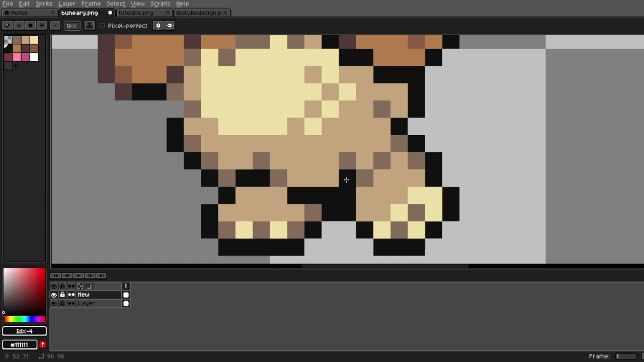Close the RioluRedesign tab
Screen dimensions: 644x362
coord(225,13)
